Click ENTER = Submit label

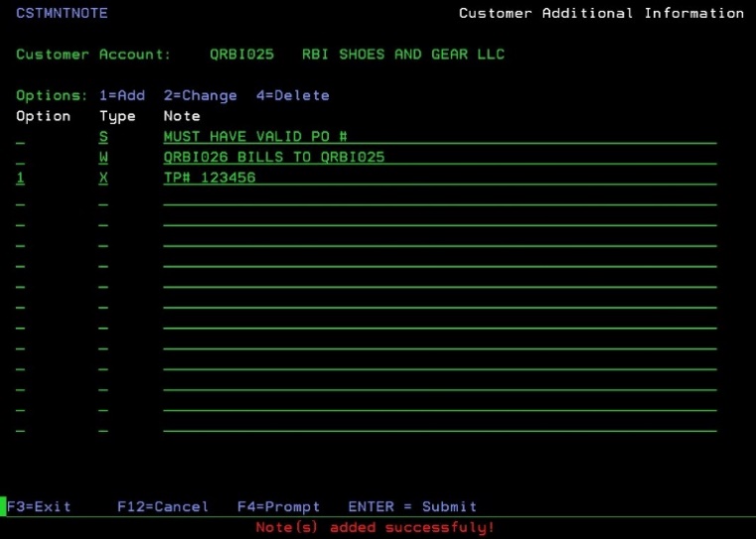coord(412,506)
